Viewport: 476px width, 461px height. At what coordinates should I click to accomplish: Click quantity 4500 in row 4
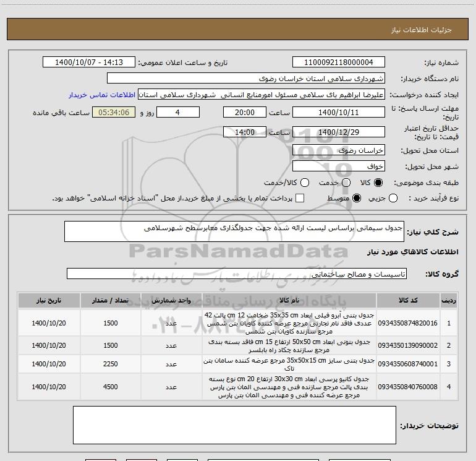pos(111,387)
